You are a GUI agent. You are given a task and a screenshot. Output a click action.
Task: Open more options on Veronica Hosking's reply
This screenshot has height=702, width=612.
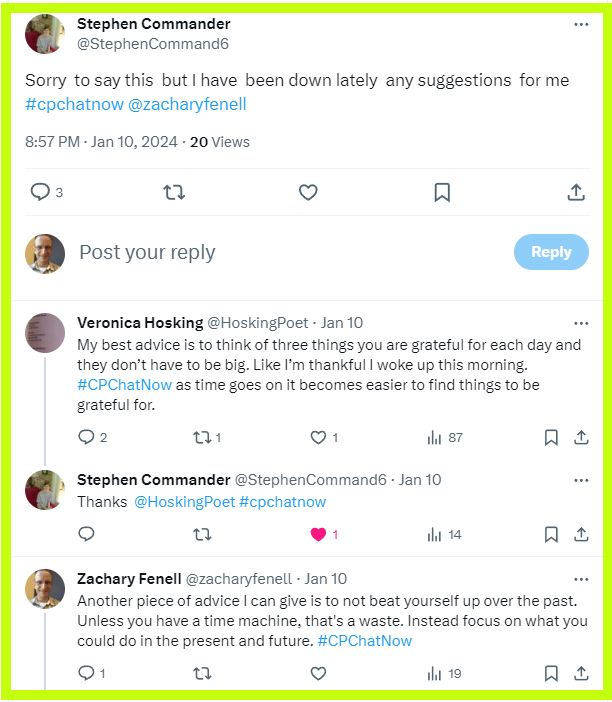coord(581,324)
